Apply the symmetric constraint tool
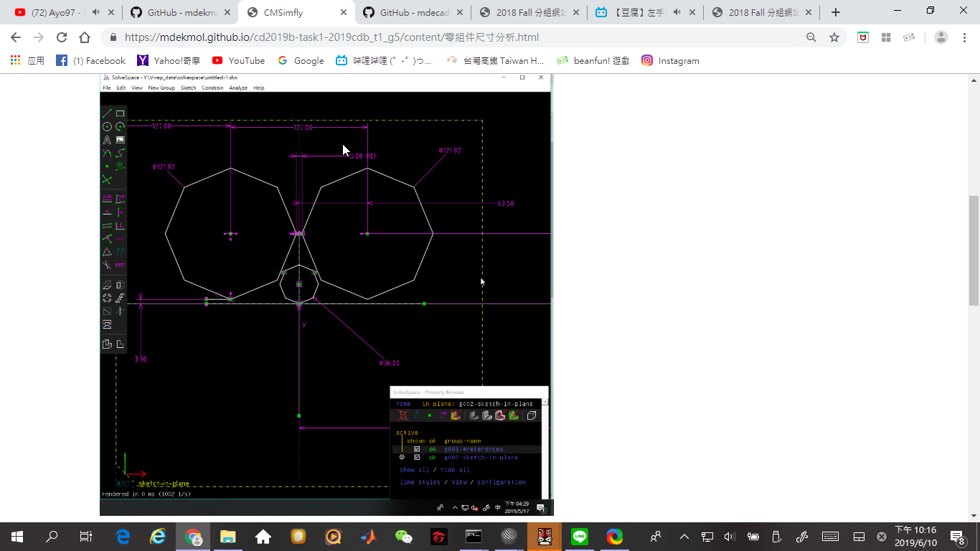Screen dimensions: 980x551 pos(120,237)
